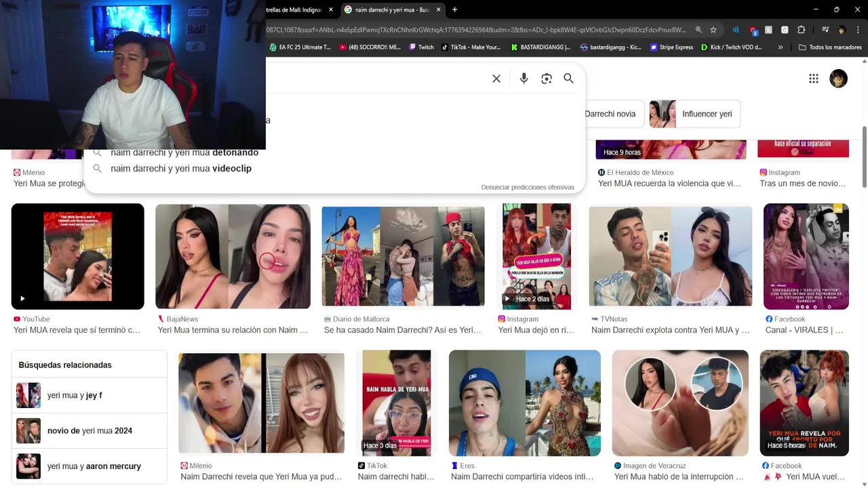Select related search 'yeri mua y aaron mercury'

tap(89, 466)
